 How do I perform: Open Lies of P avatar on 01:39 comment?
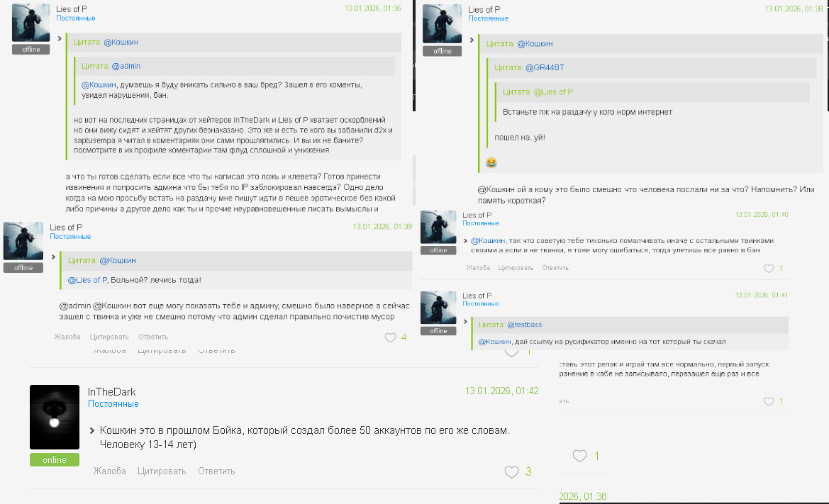coord(23,241)
